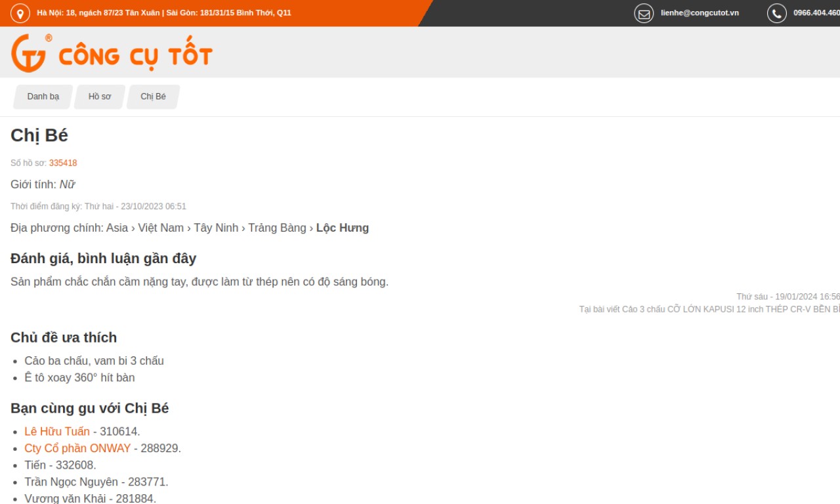Viewport: 840px width, 504px height.
Task: Click Trảng Bàng in the locality path
Action: [277, 228]
